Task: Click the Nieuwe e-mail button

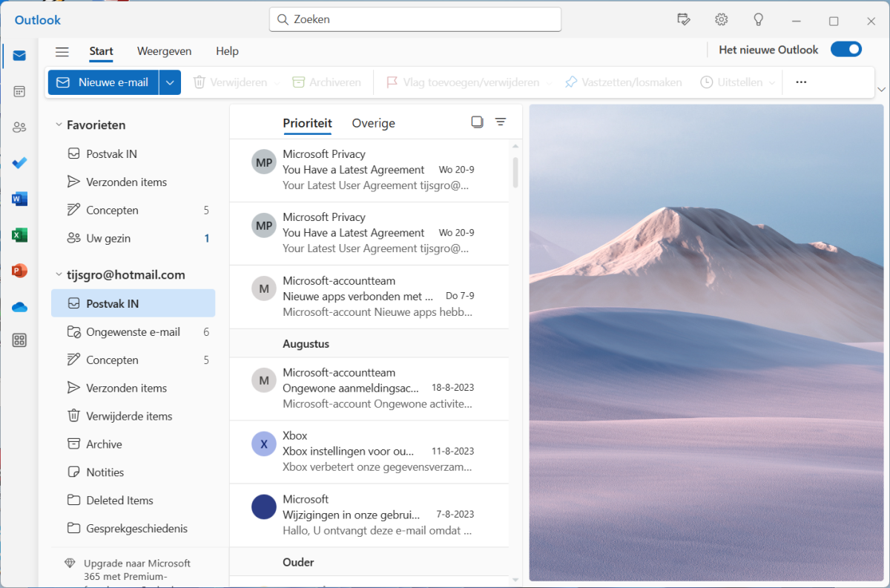Action: click(x=104, y=82)
